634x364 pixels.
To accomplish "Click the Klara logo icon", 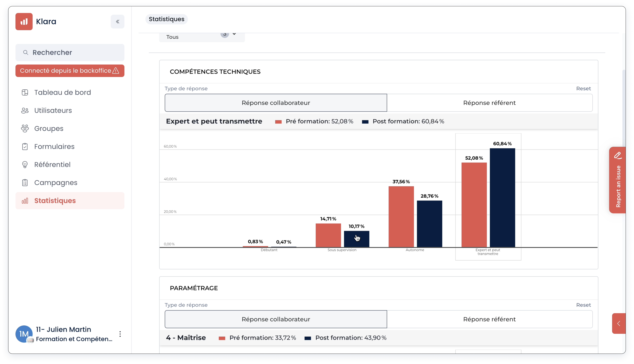I will [24, 21].
